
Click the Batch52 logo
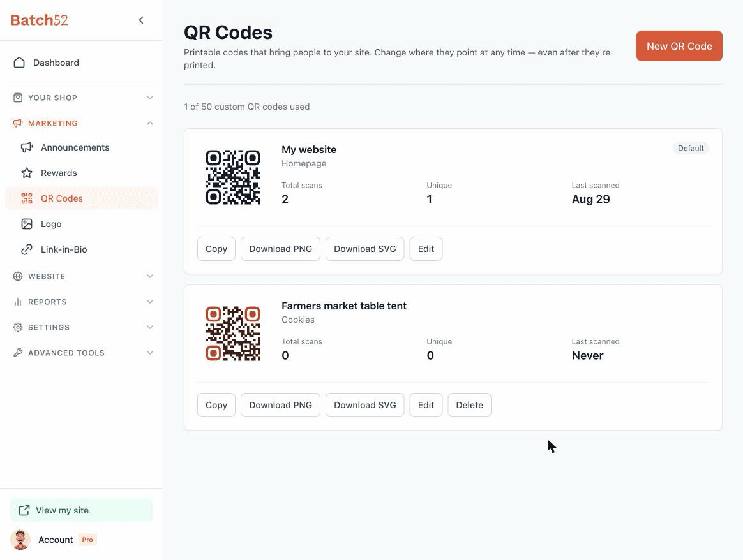point(40,20)
